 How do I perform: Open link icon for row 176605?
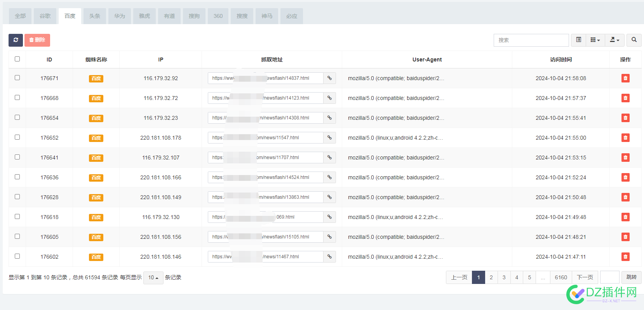tap(329, 237)
